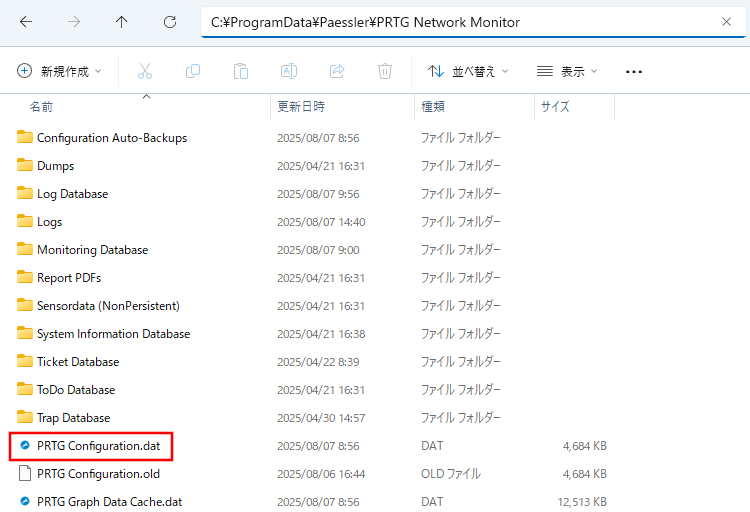The height and width of the screenshot is (512, 750).
Task: Click the Copy icon in toolbar
Action: tap(193, 71)
